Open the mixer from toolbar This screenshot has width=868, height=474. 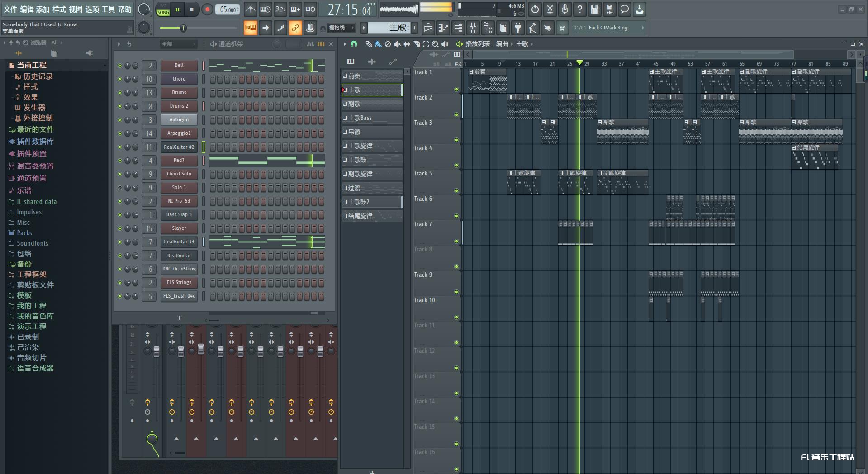tap(473, 28)
